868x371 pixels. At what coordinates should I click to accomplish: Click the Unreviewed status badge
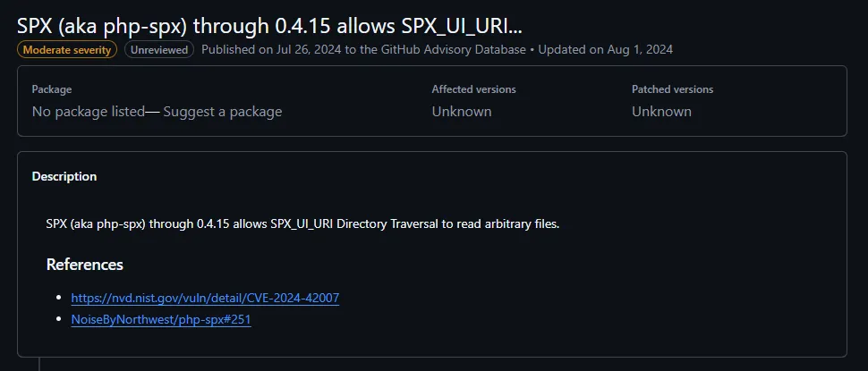[159, 50]
